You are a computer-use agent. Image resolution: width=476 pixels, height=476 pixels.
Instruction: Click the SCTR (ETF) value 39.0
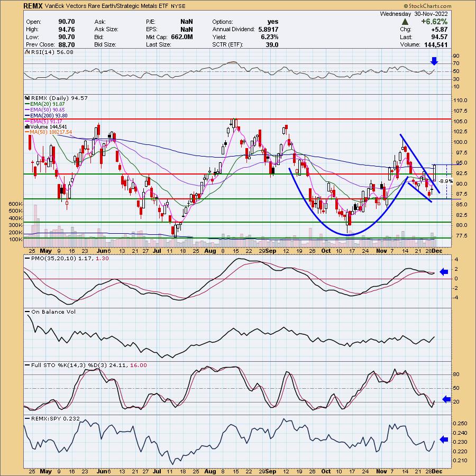(x=272, y=44)
